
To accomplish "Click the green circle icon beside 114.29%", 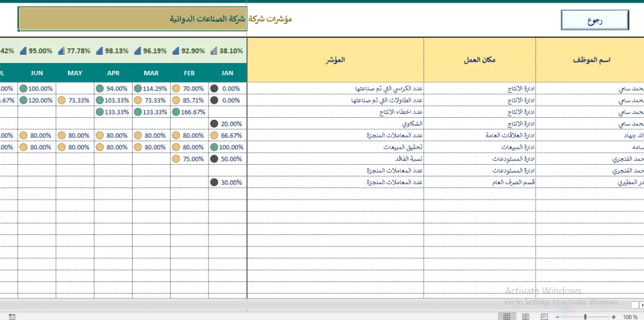I will [138, 88].
